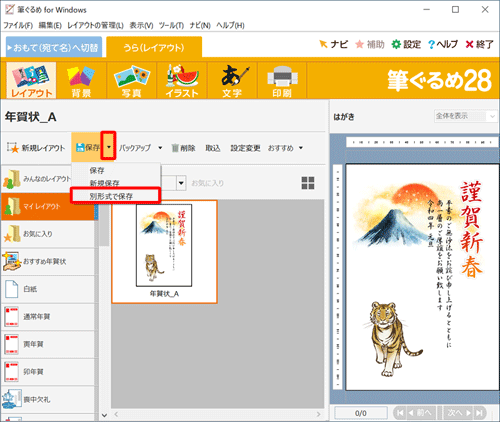Image resolution: width=500 pixels, height=422 pixels.
Task: Expand the 保存 save dropdown arrow
Action: (x=109, y=147)
